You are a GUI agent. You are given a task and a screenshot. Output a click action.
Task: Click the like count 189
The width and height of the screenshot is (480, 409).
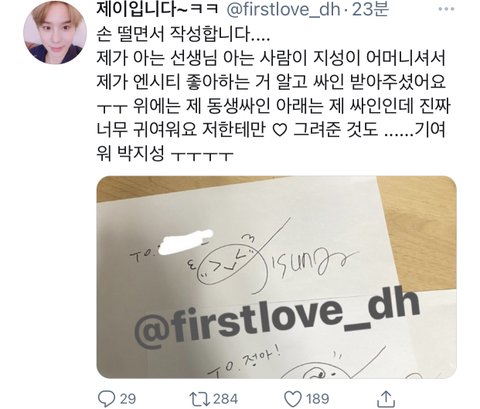click(318, 399)
